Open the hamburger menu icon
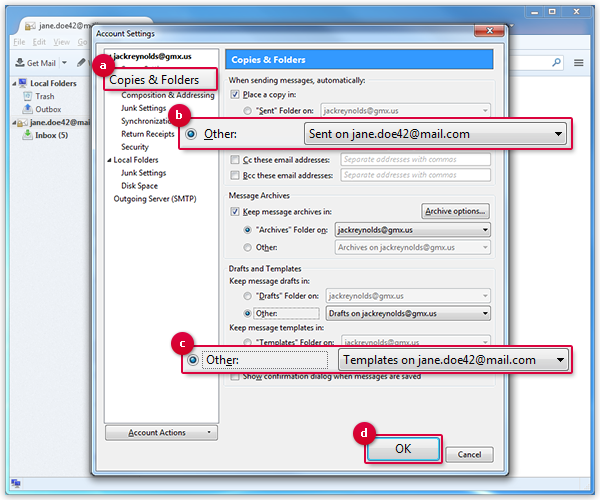600x500 pixels. [x=579, y=63]
